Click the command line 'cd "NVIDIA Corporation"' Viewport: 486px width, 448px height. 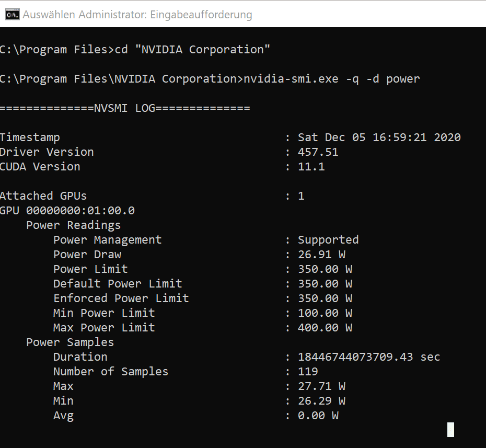(192, 50)
